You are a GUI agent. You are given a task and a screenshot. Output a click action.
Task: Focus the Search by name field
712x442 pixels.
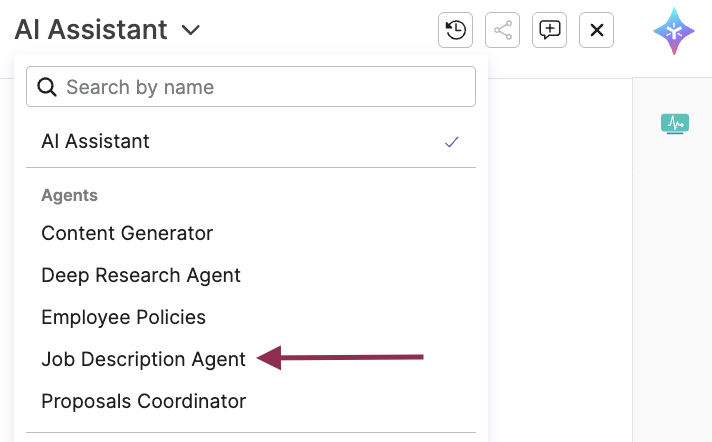point(260,87)
